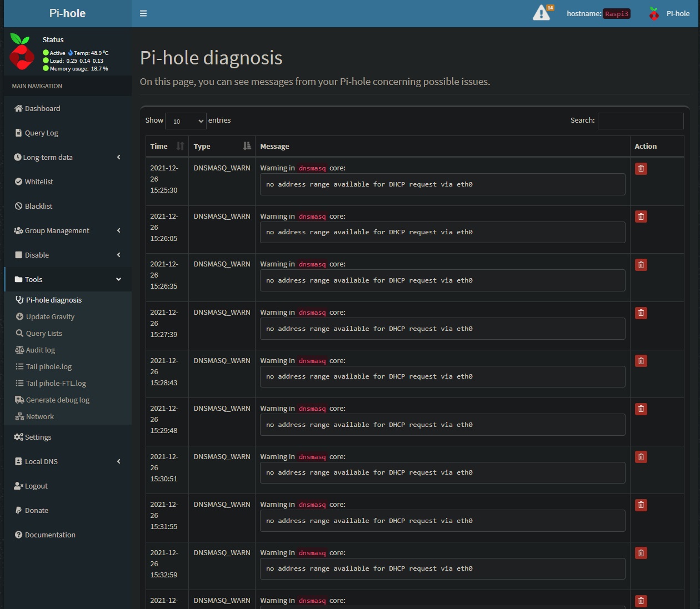Delete the 15:26:05 warning with trash icon
The height and width of the screenshot is (609, 700).
pyautogui.click(x=641, y=217)
